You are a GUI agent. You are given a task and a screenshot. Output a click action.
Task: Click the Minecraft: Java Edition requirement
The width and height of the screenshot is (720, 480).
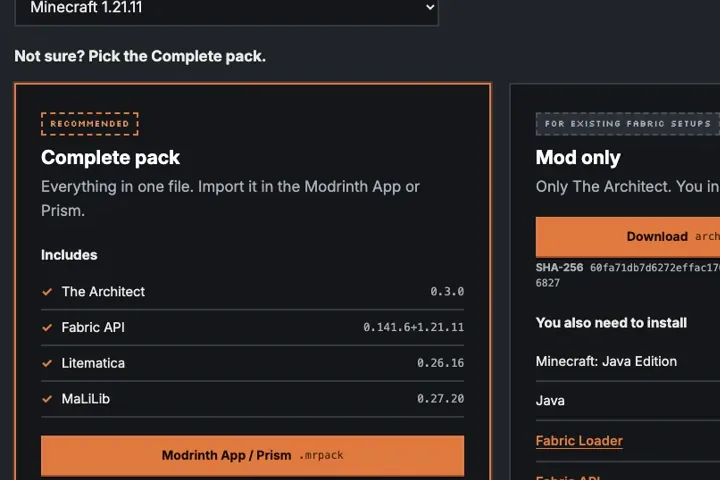coord(606,361)
